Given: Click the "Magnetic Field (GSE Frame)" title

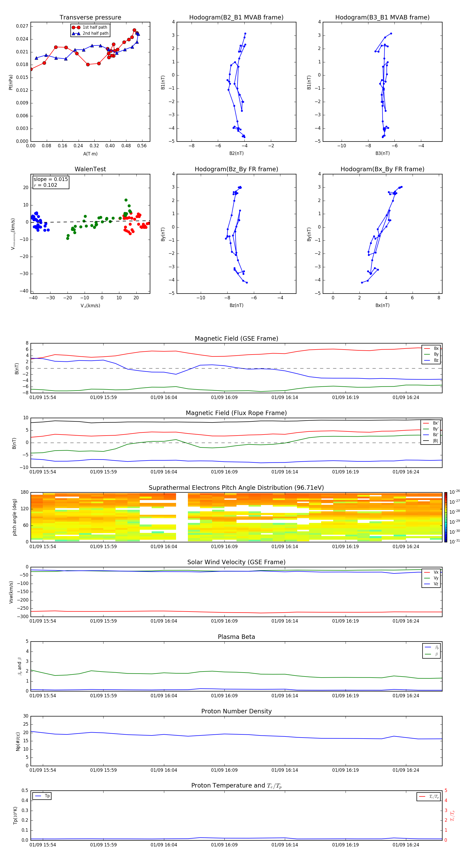Looking at the screenshot, I should coord(236,339).
